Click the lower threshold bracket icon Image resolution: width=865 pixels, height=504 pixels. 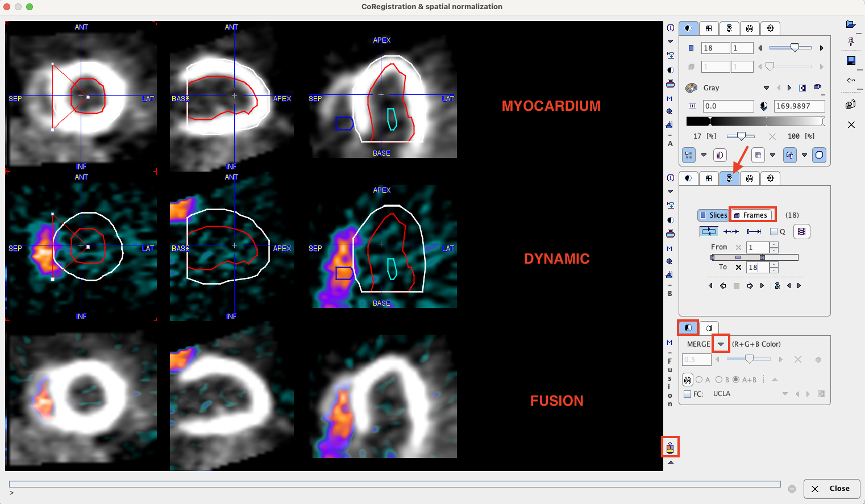692,106
